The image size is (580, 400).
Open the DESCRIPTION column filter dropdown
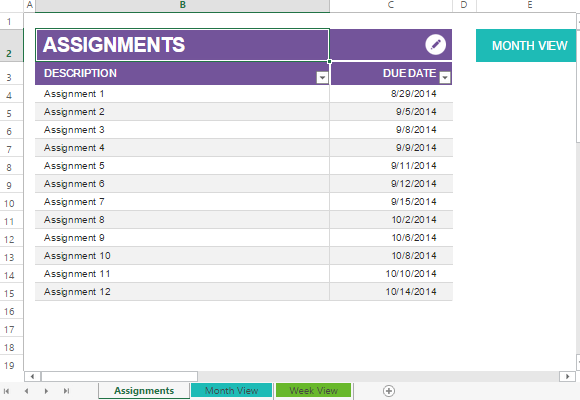coord(322,77)
